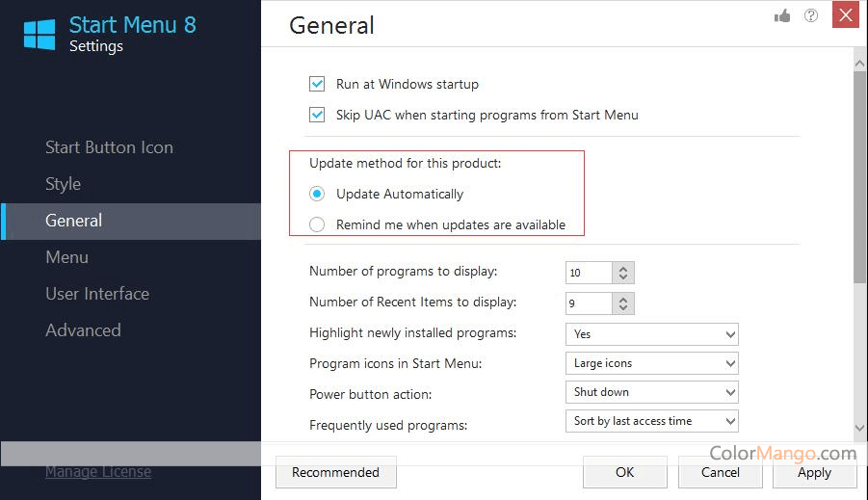Switch to the Style settings section

tap(63, 184)
